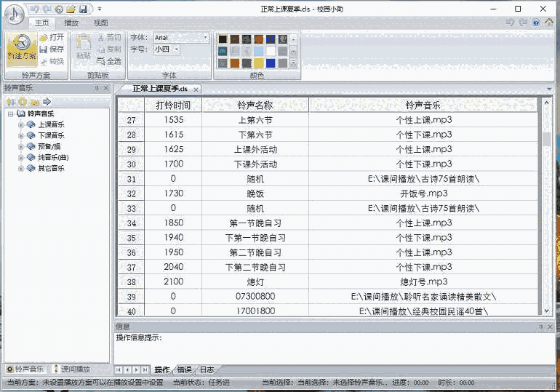The image size is (560, 392).
Task: Pick the light blue color swatch
Action: pyautogui.click(x=259, y=51)
